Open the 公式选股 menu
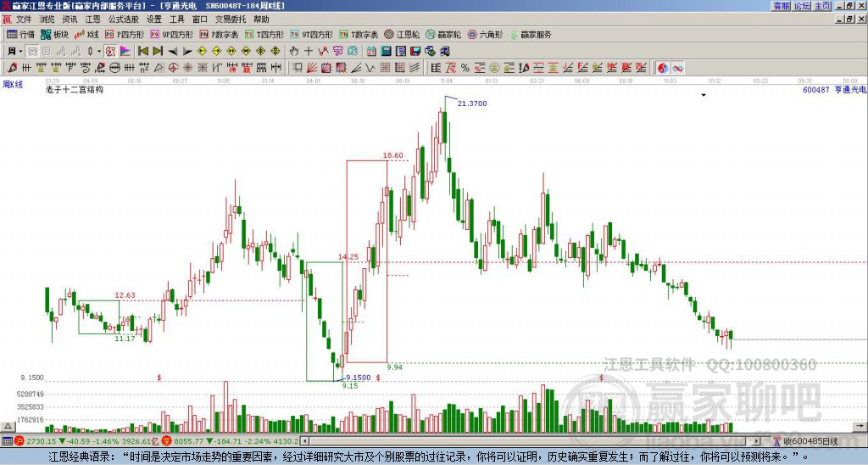Image resolution: width=868 pixels, height=465 pixels. [x=124, y=20]
